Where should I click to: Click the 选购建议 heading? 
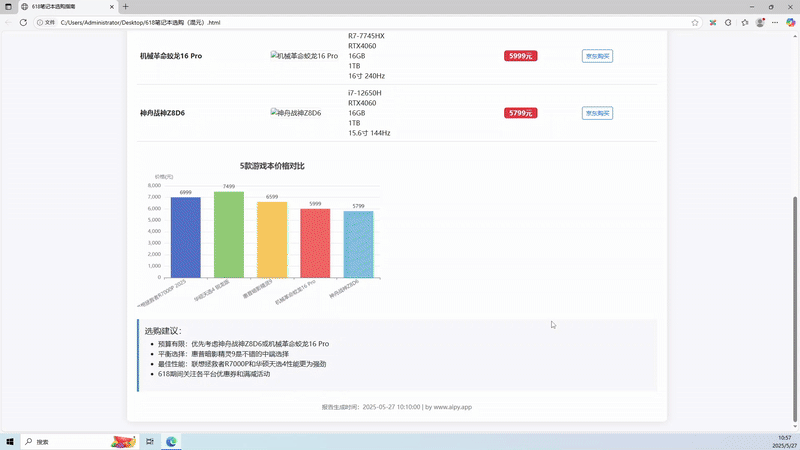coord(163,331)
